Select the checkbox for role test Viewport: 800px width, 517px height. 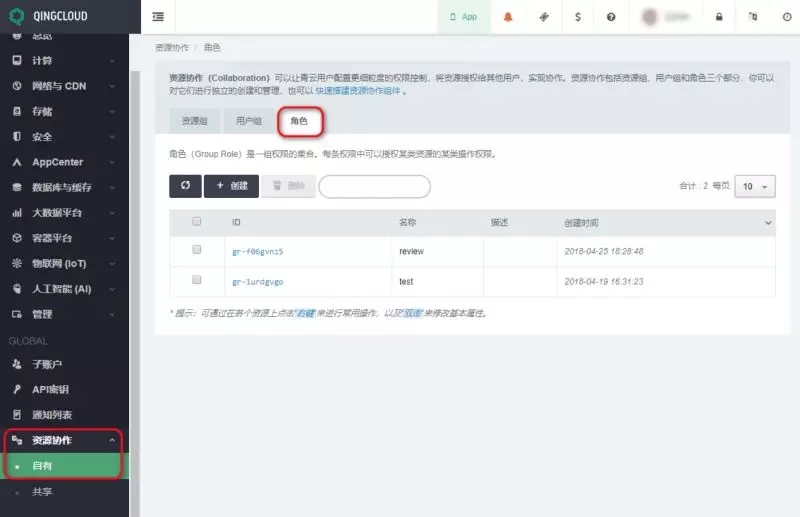tap(197, 281)
